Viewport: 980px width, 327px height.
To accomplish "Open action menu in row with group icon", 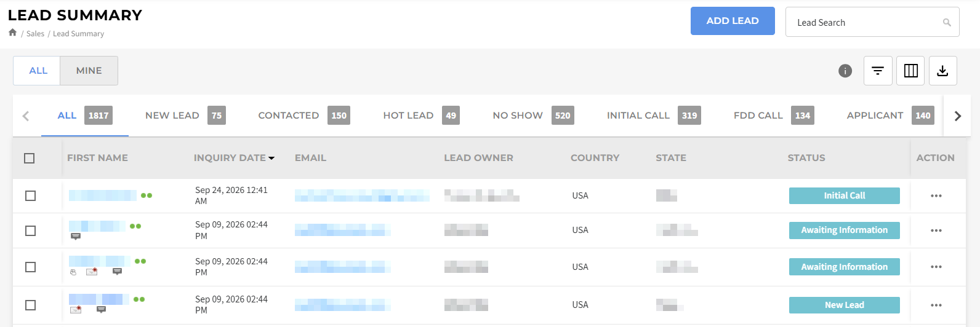I will [936, 267].
